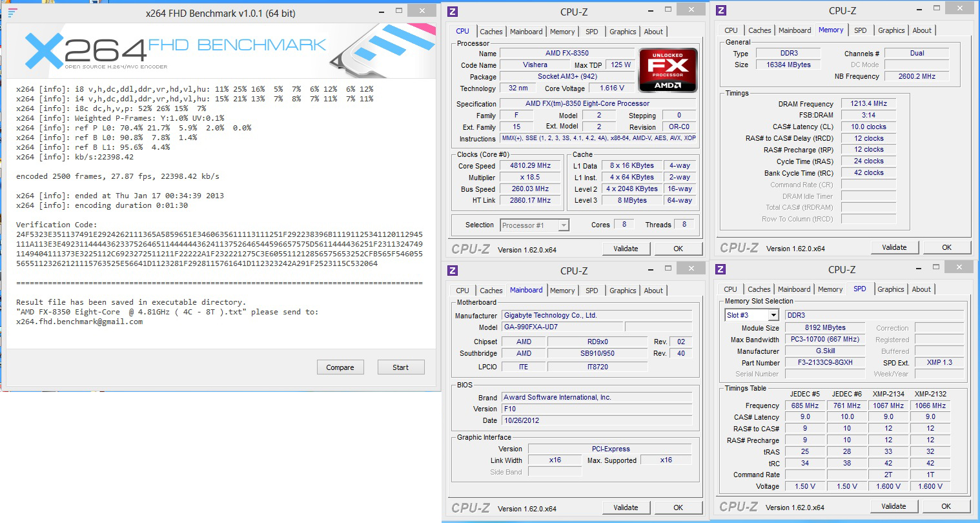
Task: Click the Multiplier value 'x 18.5'
Action: (x=531, y=177)
